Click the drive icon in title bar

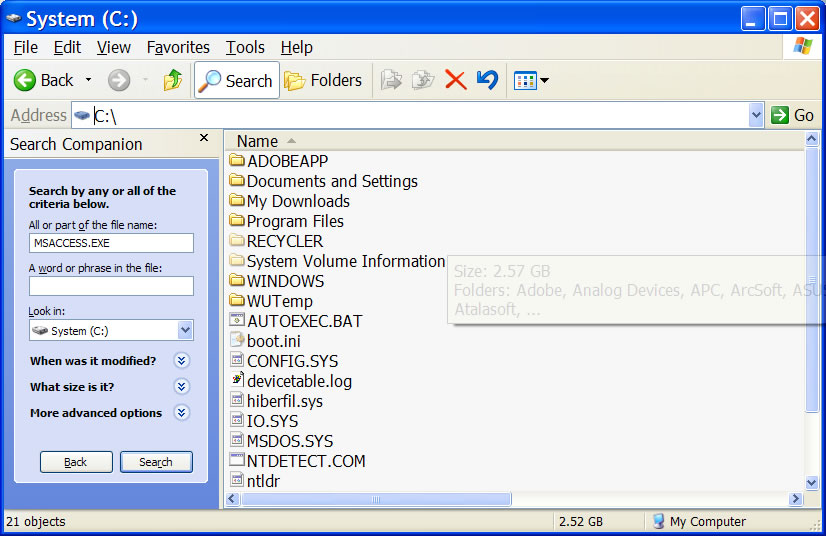coord(14,18)
